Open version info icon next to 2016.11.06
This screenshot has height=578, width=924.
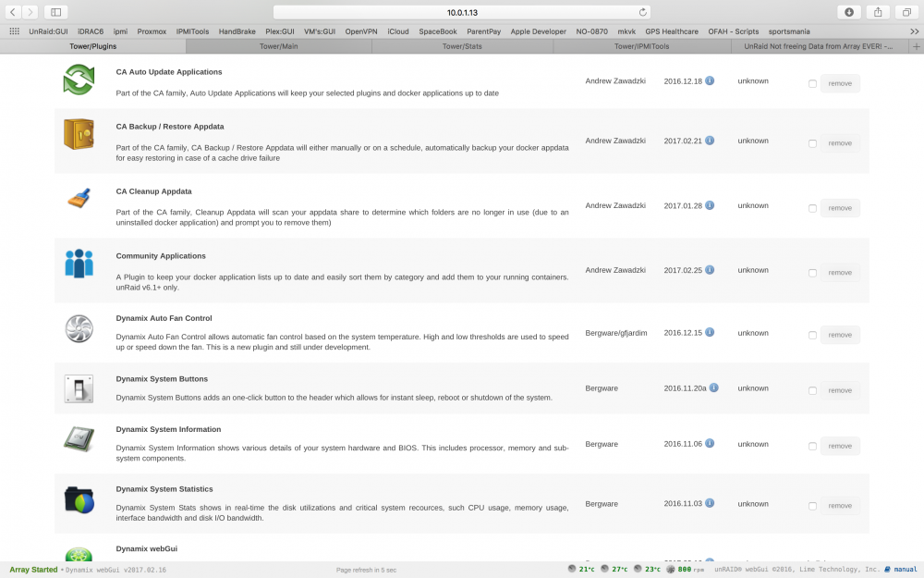[x=710, y=443]
